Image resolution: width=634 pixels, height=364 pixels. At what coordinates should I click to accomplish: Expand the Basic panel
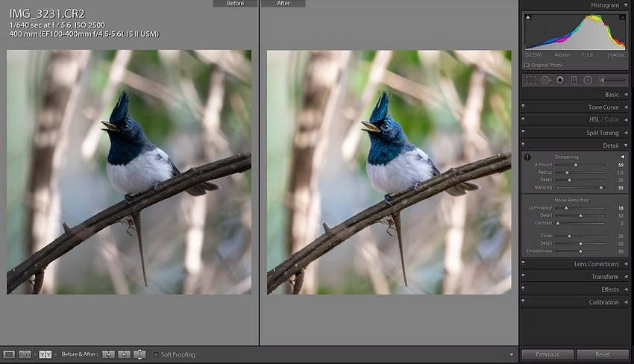[x=626, y=94]
